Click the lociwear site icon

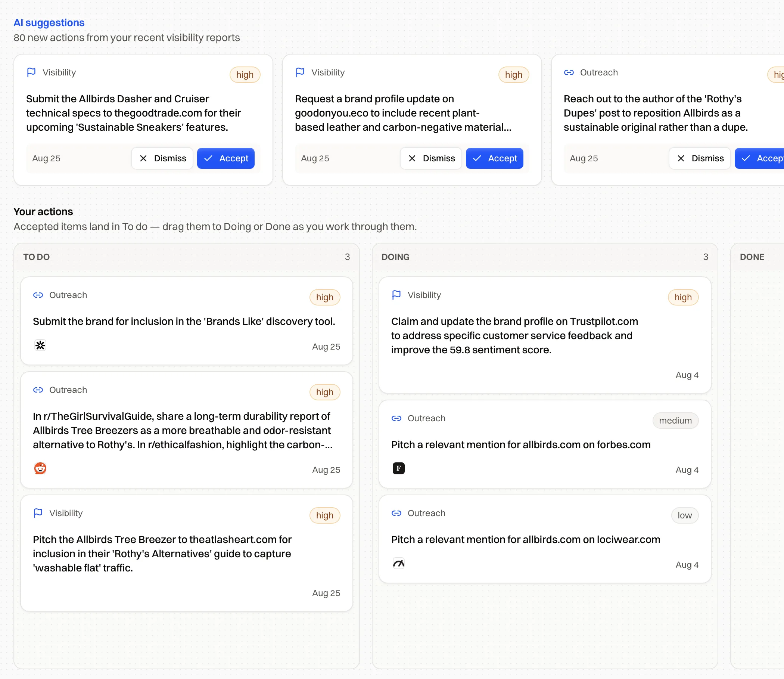coord(398,564)
